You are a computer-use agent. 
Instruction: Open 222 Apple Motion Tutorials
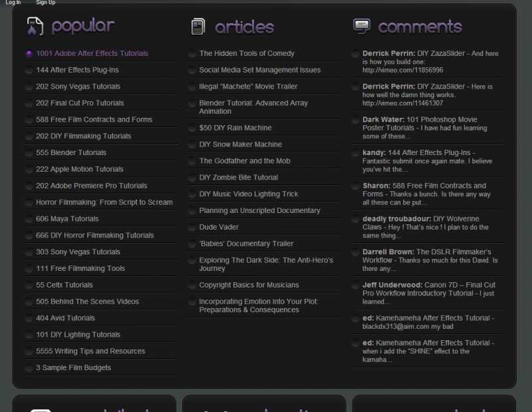[x=80, y=169]
